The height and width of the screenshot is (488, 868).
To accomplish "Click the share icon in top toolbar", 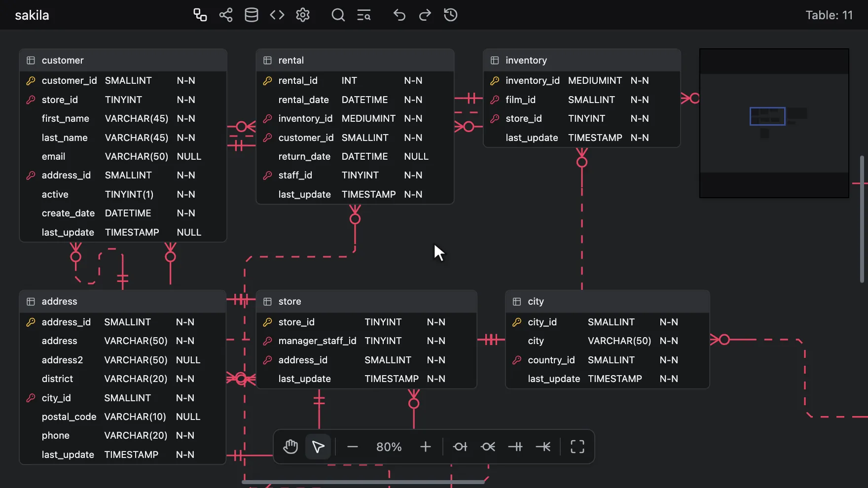I will [x=226, y=15].
